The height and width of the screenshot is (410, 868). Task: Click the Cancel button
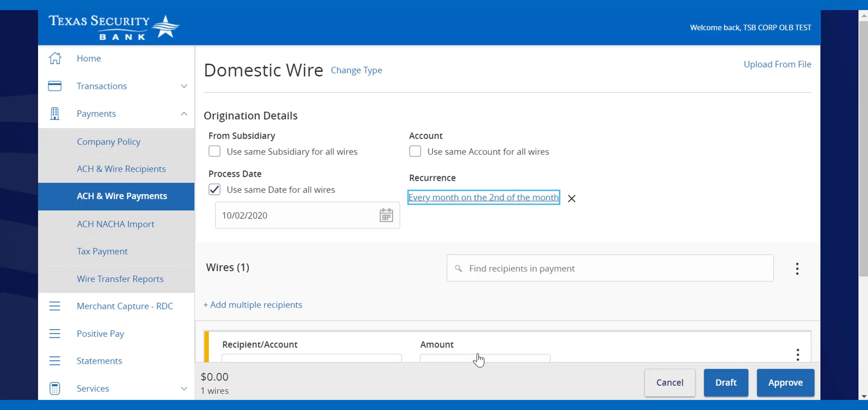tap(670, 383)
